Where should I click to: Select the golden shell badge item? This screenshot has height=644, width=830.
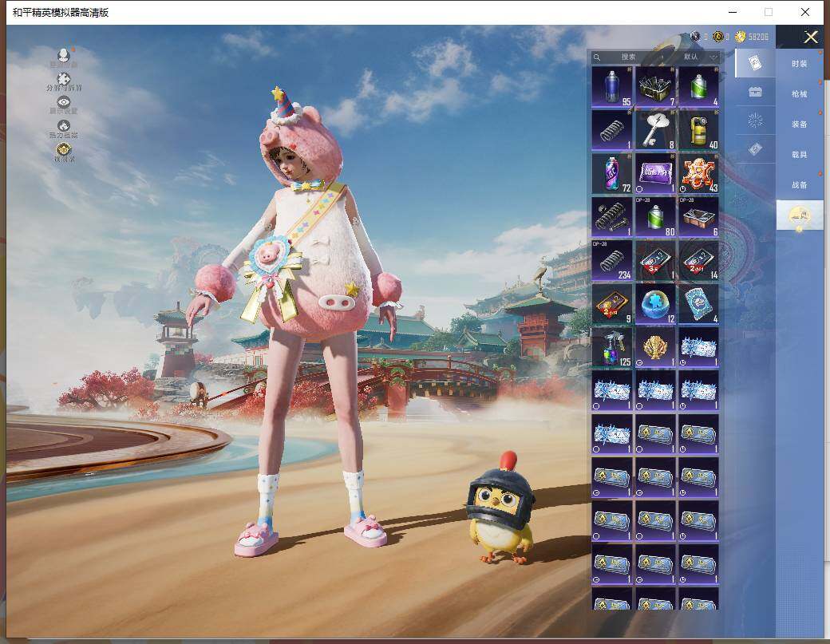click(x=655, y=347)
